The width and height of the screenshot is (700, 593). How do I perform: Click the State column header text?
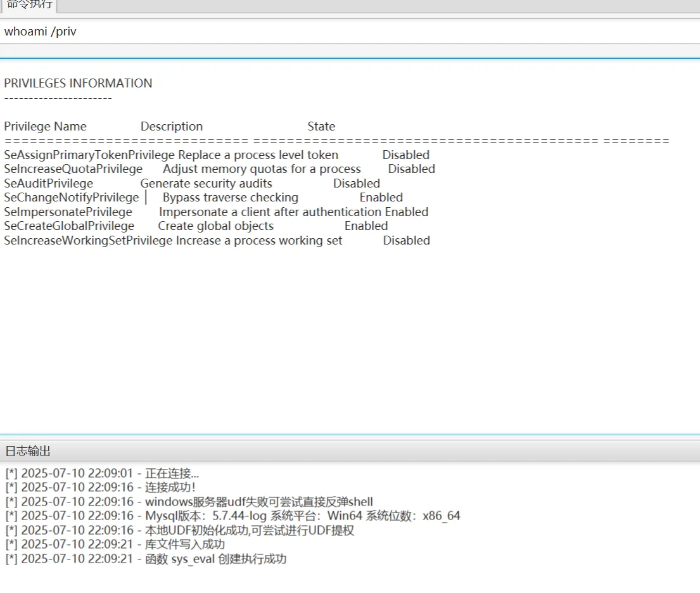click(x=321, y=126)
